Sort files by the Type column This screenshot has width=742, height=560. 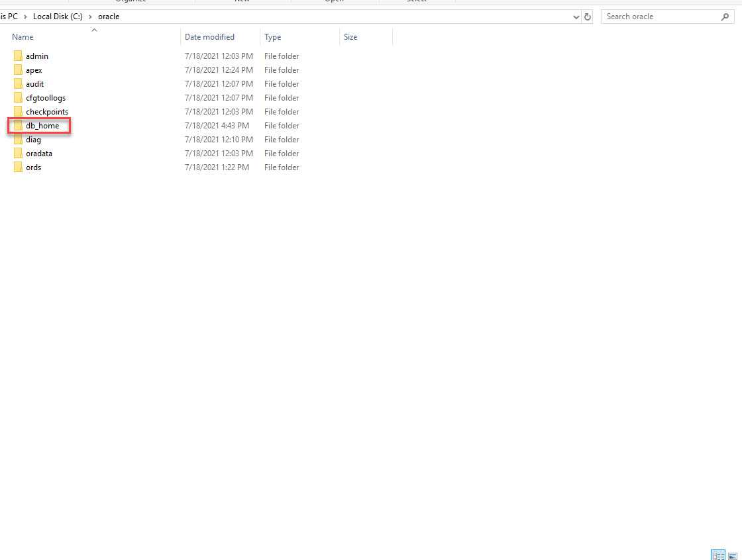(x=272, y=37)
